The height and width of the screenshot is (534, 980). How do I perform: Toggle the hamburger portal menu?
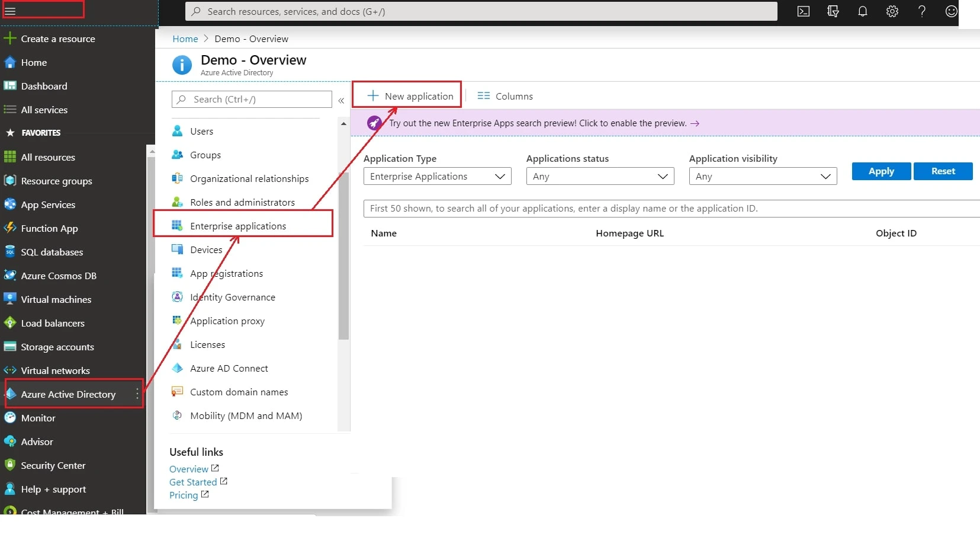(x=10, y=11)
